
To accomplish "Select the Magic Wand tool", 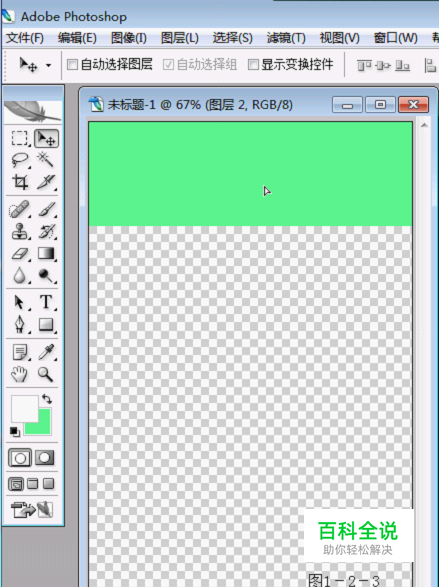I will pos(46,160).
